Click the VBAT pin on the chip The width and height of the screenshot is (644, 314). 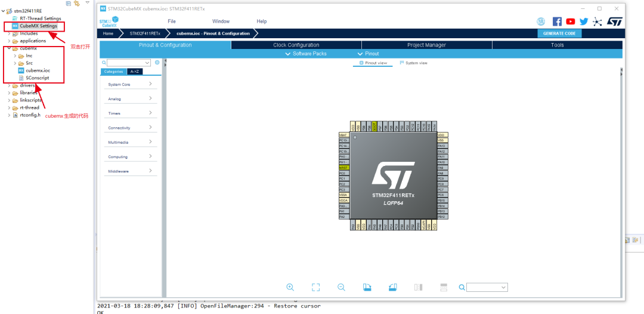point(344,135)
